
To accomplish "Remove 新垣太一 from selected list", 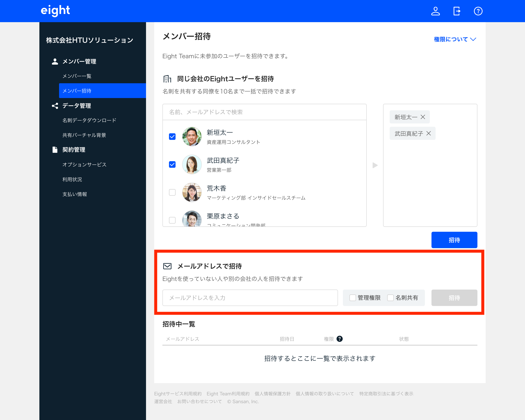I will [423, 117].
